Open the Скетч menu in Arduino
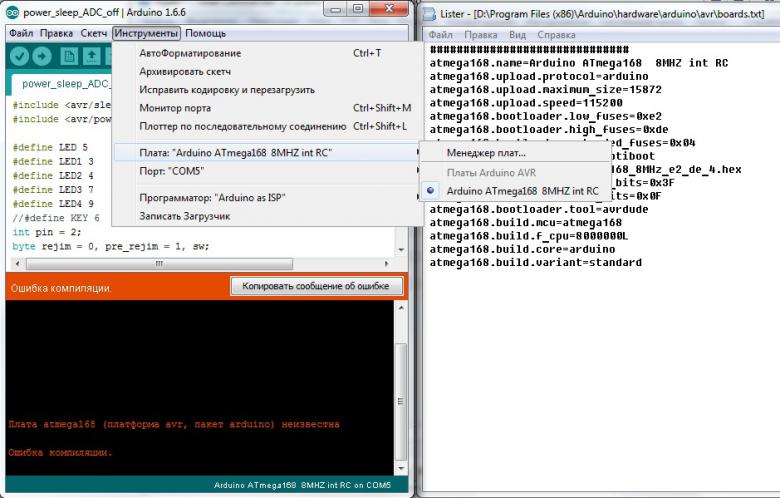This screenshot has height=498, width=780. pos(94,33)
